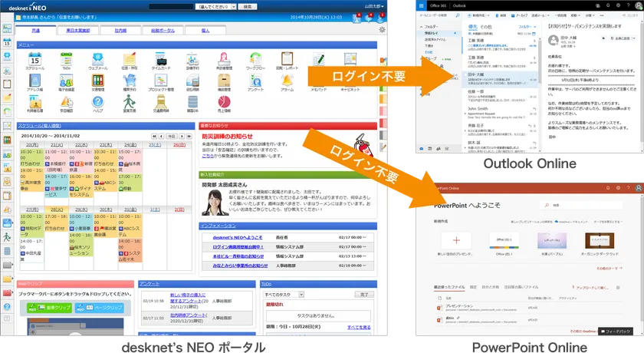Open the user name dropdown in NEO header
This screenshot has height=353, width=644.
[374, 7]
